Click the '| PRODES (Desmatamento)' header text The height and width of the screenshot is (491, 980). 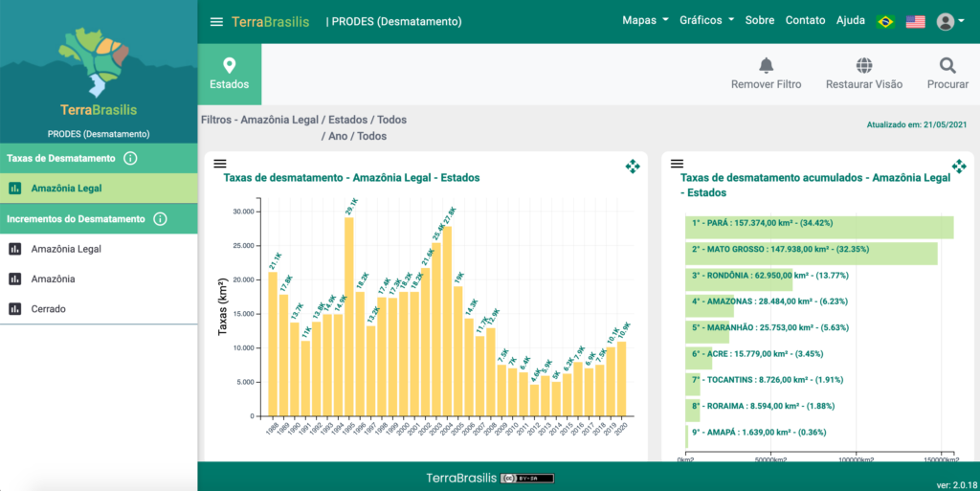tap(393, 22)
